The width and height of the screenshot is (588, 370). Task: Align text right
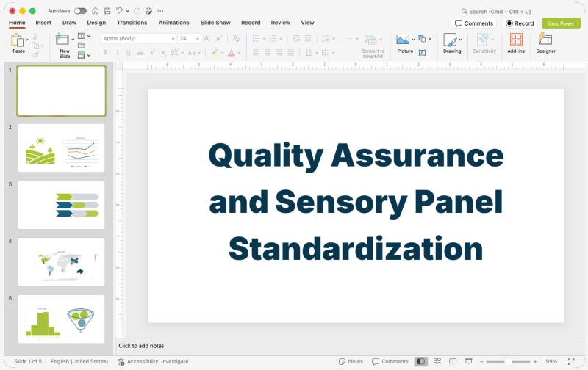pyautogui.click(x=279, y=52)
